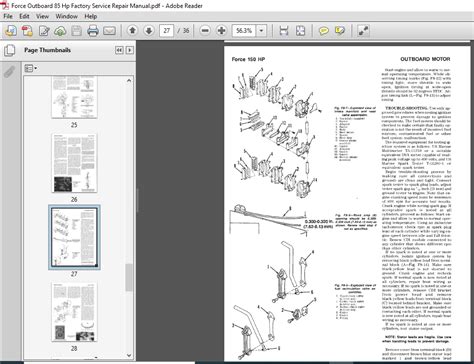
Task: Go to next page with down arrow
Action: (x=149, y=31)
